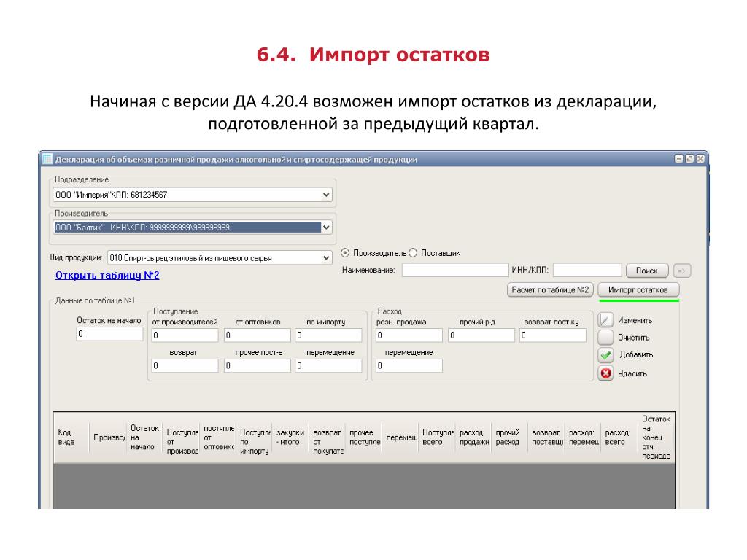
Task: Click the возврат пост-ку input field
Action: (x=553, y=335)
